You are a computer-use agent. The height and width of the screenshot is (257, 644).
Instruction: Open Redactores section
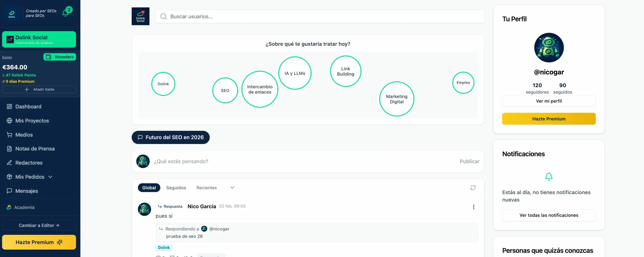(29, 163)
